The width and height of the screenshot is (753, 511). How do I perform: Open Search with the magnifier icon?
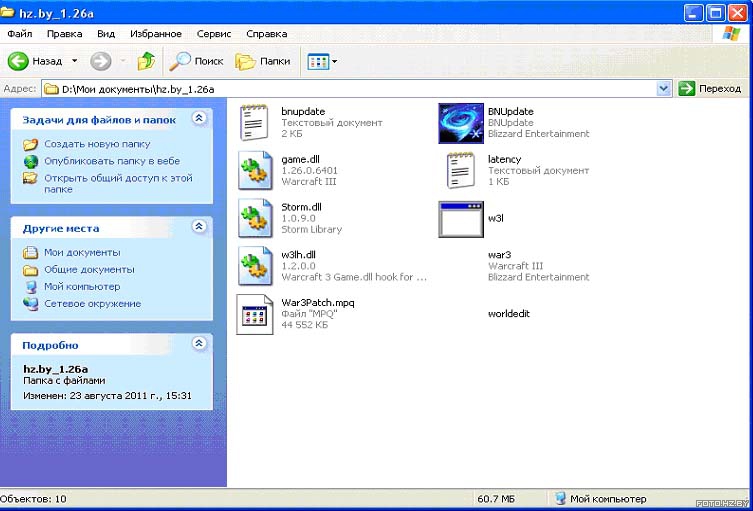pyautogui.click(x=180, y=61)
